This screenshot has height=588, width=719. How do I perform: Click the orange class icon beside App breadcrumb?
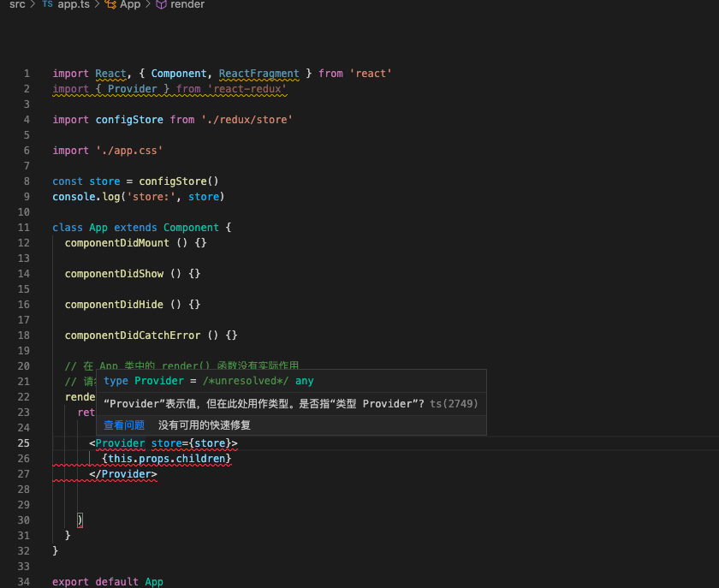tap(109, 5)
